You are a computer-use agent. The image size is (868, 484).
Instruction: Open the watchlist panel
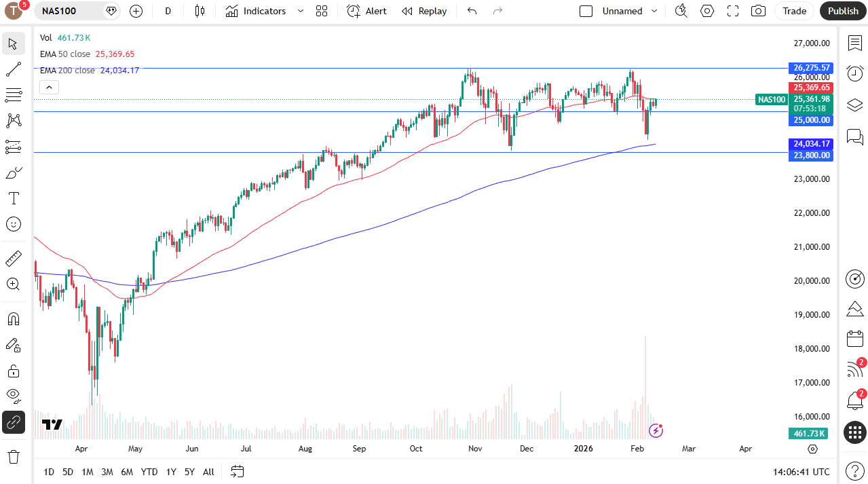855,43
